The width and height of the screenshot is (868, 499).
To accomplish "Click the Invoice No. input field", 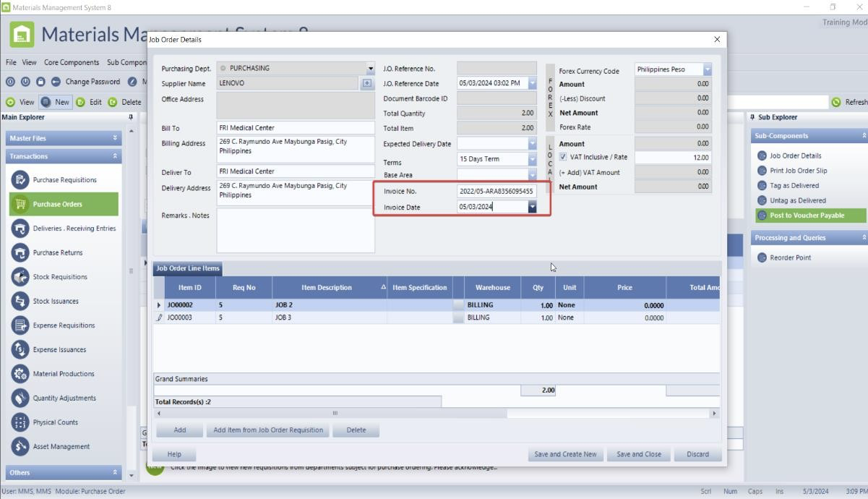I will (x=497, y=192).
